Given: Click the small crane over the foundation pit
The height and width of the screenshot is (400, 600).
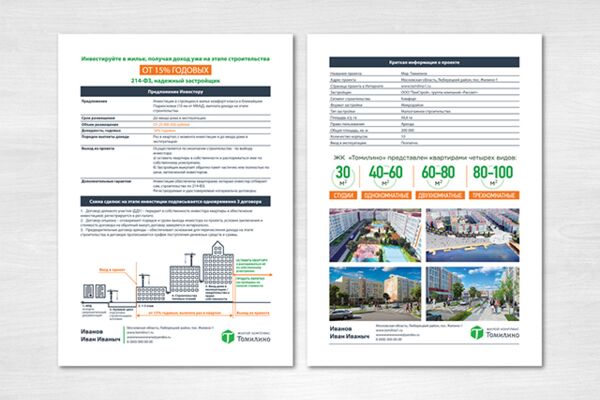Looking at the screenshot, I should tap(113, 296).
